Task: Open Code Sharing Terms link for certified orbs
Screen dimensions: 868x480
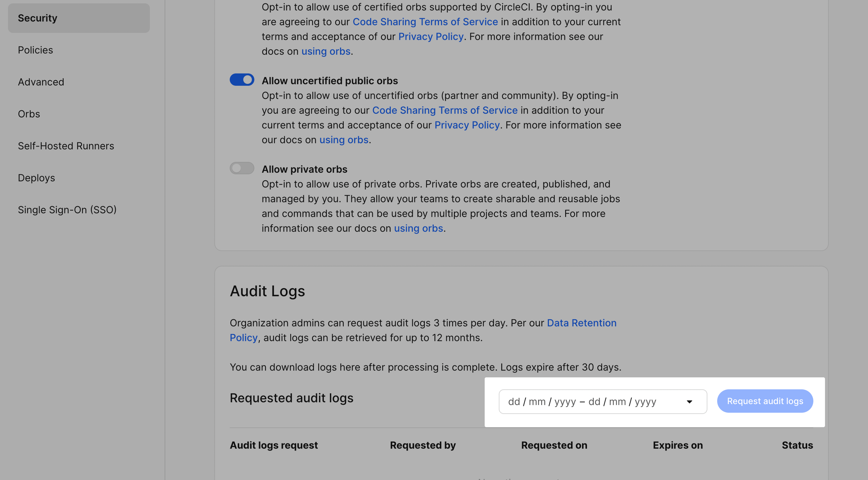Action: 425,22
